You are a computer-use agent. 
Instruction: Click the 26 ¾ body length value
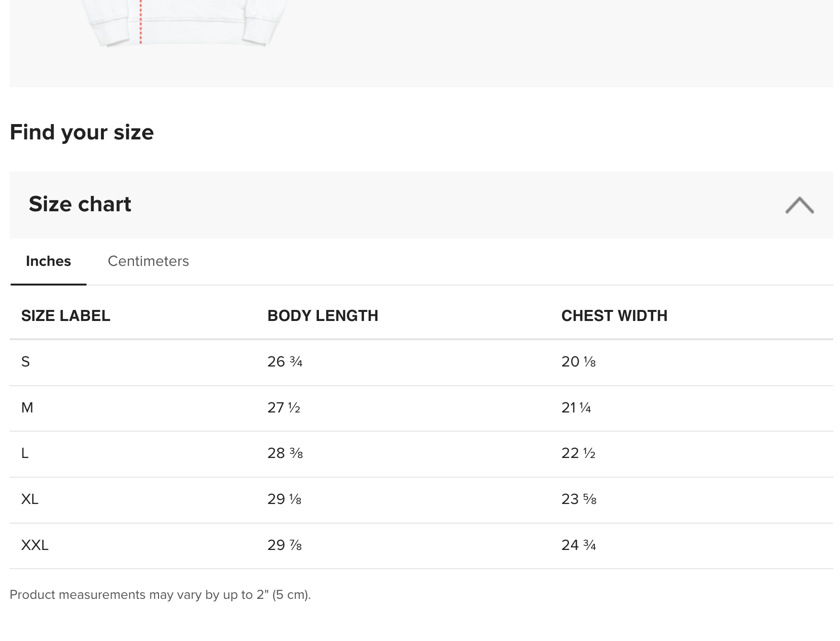coord(285,362)
